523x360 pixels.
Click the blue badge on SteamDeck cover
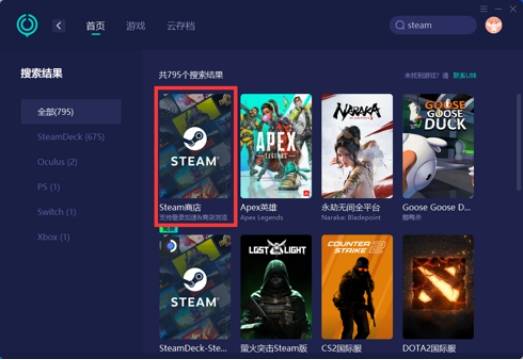pos(171,246)
